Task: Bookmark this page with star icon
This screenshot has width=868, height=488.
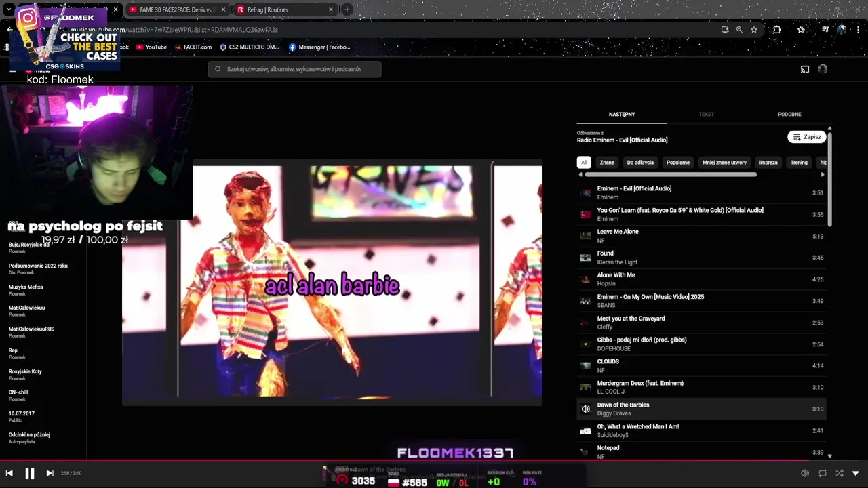Action: coord(754,30)
